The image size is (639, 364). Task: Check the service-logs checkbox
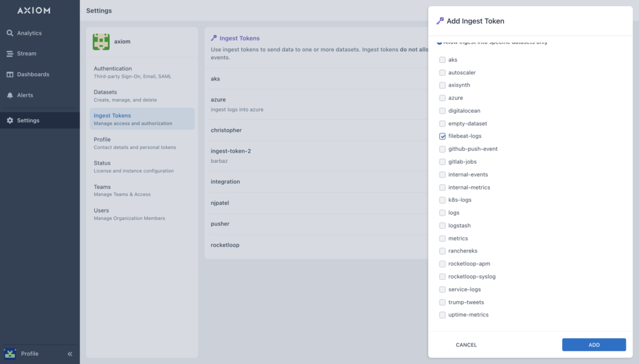click(442, 289)
